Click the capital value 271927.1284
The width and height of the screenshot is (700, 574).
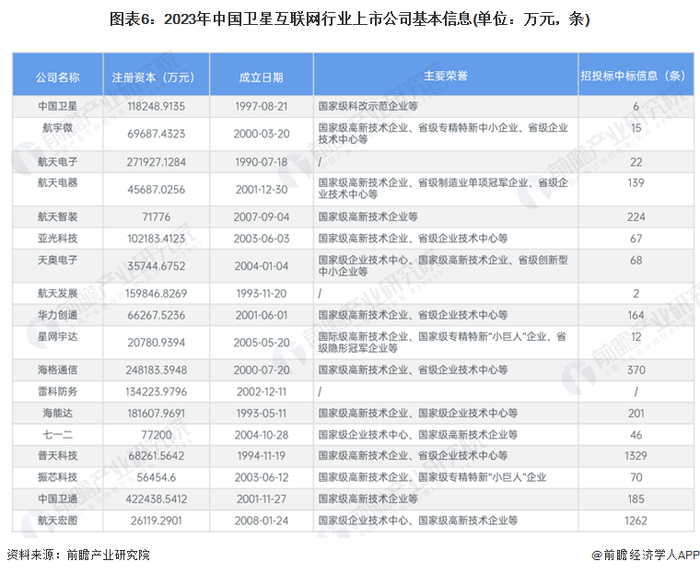[156, 162]
